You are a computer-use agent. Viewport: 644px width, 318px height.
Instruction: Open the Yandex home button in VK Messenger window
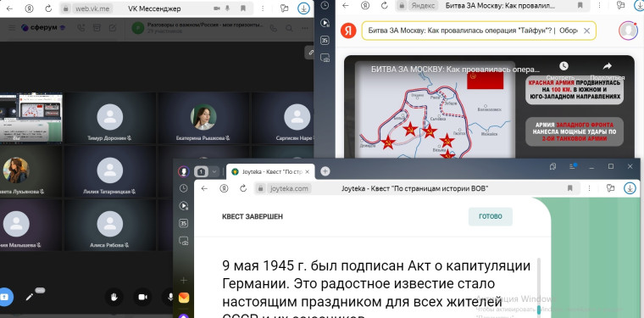[29, 8]
